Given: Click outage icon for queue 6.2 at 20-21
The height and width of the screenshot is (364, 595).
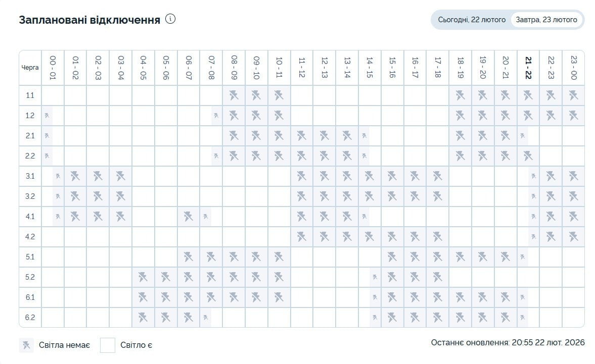Looking at the screenshot, I should 506,318.
